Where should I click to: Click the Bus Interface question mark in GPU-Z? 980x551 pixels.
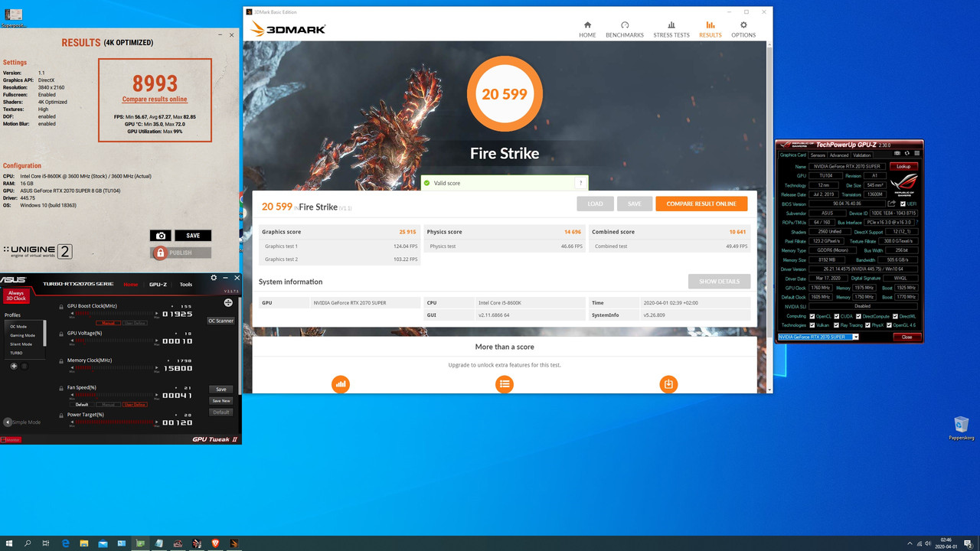coord(917,222)
